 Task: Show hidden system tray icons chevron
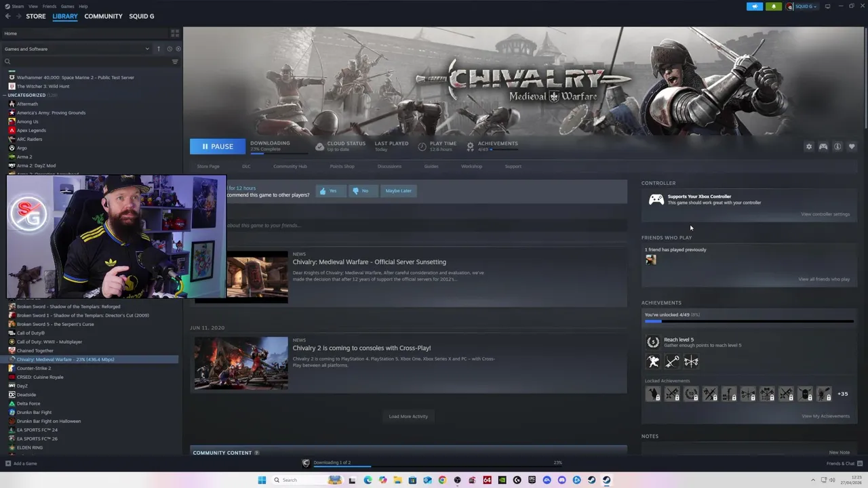click(x=813, y=480)
